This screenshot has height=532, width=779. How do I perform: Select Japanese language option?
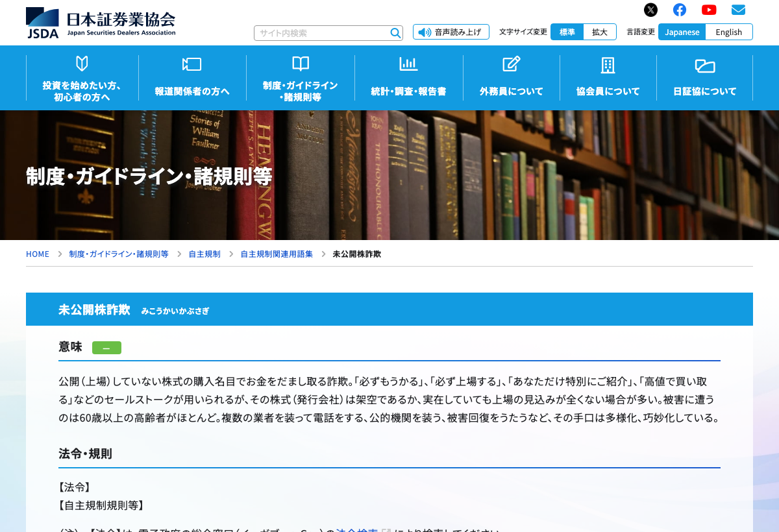(x=682, y=32)
